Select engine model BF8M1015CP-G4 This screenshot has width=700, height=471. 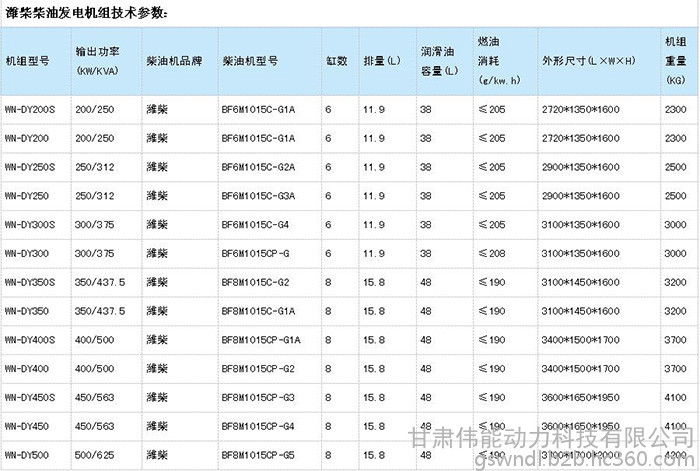point(258,426)
